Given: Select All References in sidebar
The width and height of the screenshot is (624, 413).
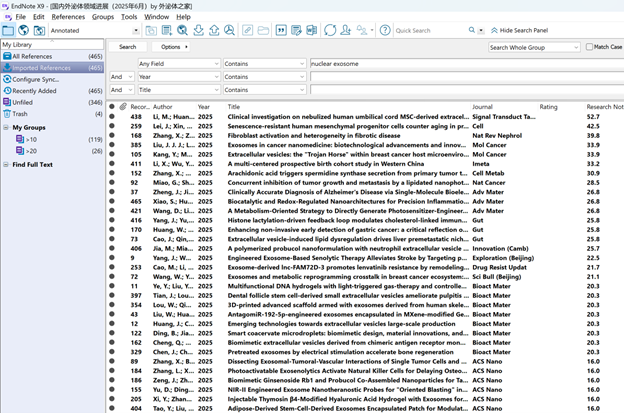Looking at the screenshot, I should tap(53, 56).
